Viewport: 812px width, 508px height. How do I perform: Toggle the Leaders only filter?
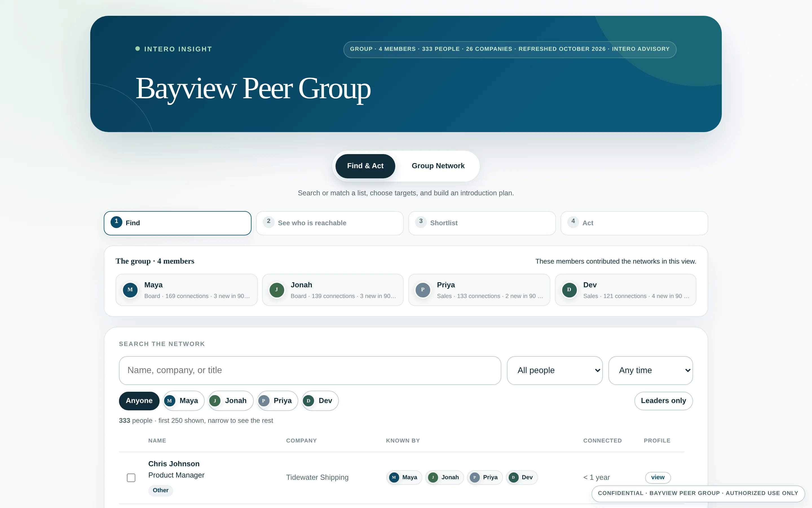tap(663, 400)
